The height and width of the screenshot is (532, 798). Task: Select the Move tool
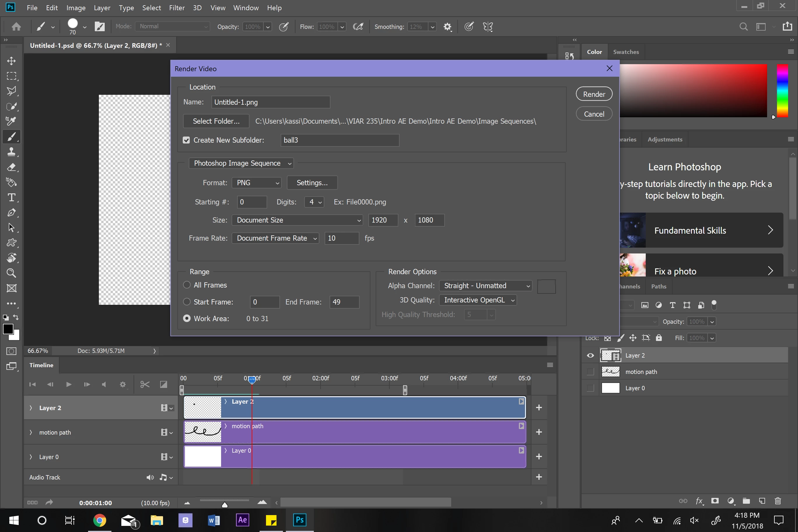point(11,61)
